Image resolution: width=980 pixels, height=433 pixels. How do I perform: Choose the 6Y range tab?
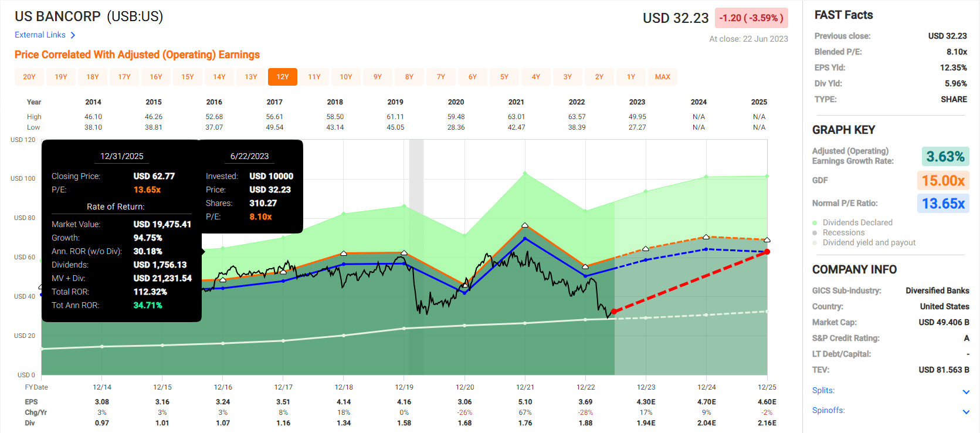(473, 77)
